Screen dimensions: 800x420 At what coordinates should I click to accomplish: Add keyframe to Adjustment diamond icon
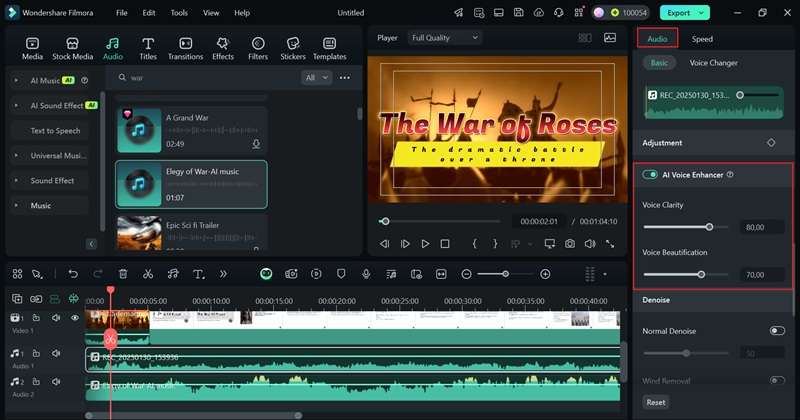(x=771, y=143)
